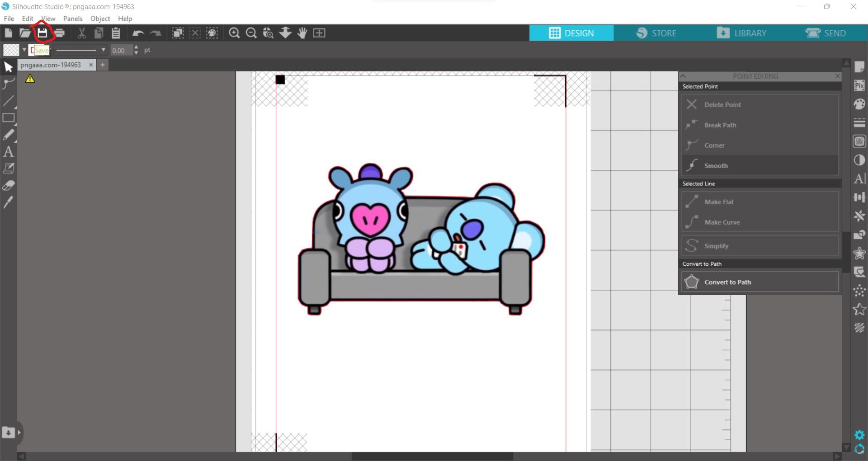Paste with the clipboard icon
This screenshot has height=461, width=868.
point(116,33)
